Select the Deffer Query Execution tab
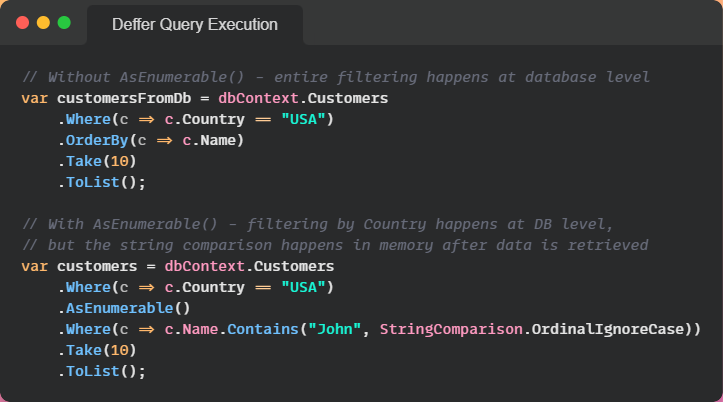This screenshot has width=723, height=402. (195, 25)
